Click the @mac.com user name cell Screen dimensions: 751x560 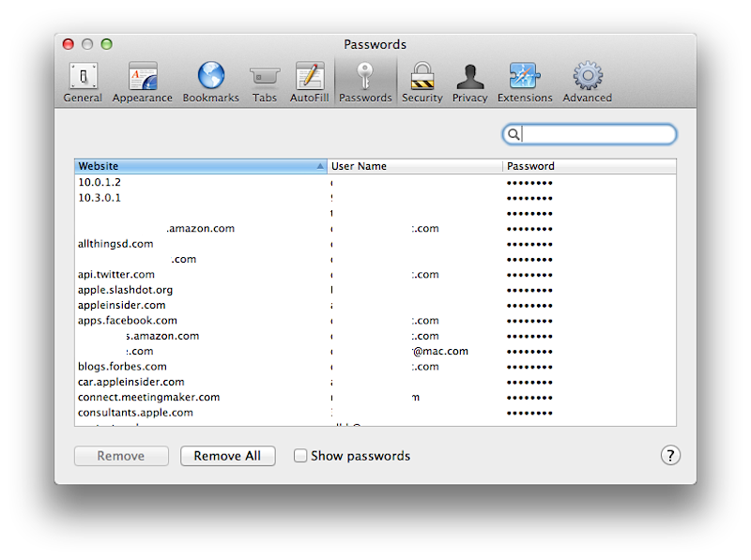pos(415,351)
